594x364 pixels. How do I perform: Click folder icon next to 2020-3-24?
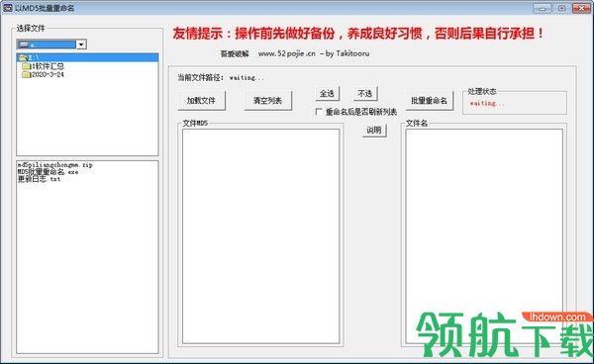(x=26, y=74)
